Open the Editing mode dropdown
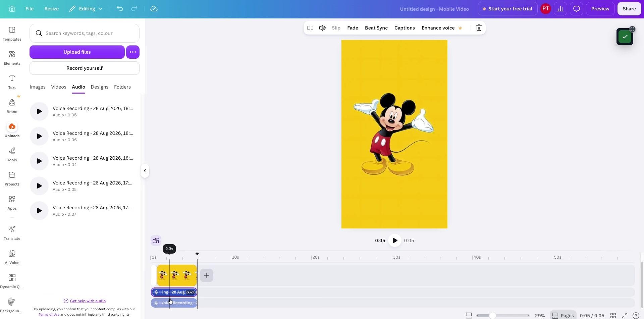This screenshot has width=644, height=319. click(x=86, y=9)
